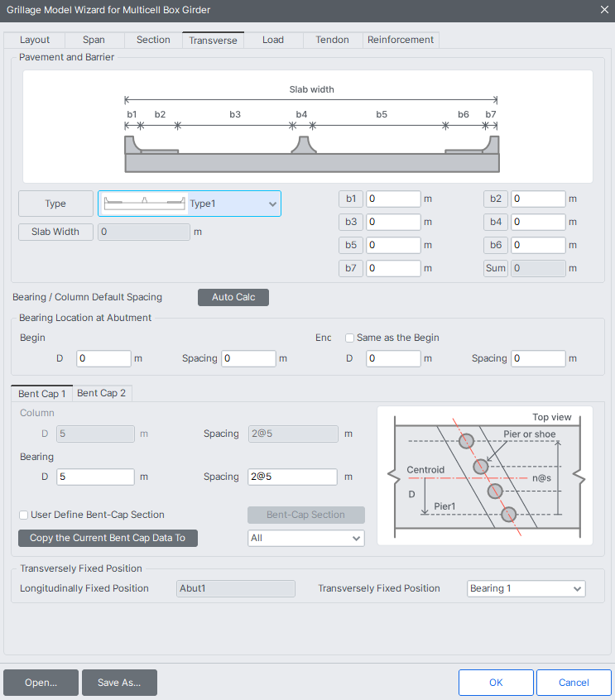Edit the Bearing D field
This screenshot has width=615, height=700.
tap(95, 477)
